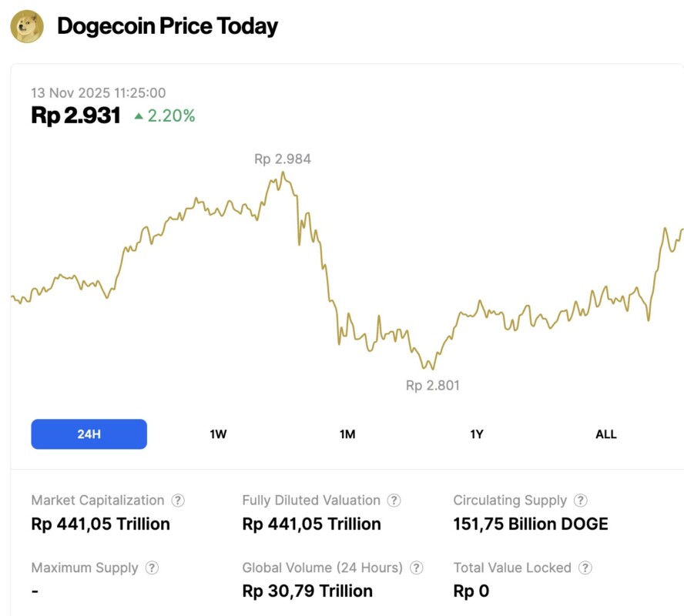684x616 pixels.
Task: Open the Market Capitalization help tooltip icon
Action: [x=178, y=500]
